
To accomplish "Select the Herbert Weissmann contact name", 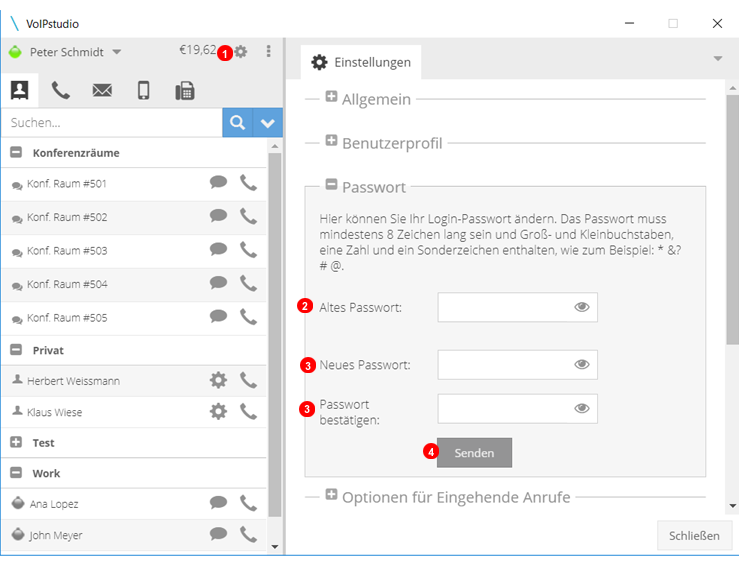I will (x=74, y=381).
